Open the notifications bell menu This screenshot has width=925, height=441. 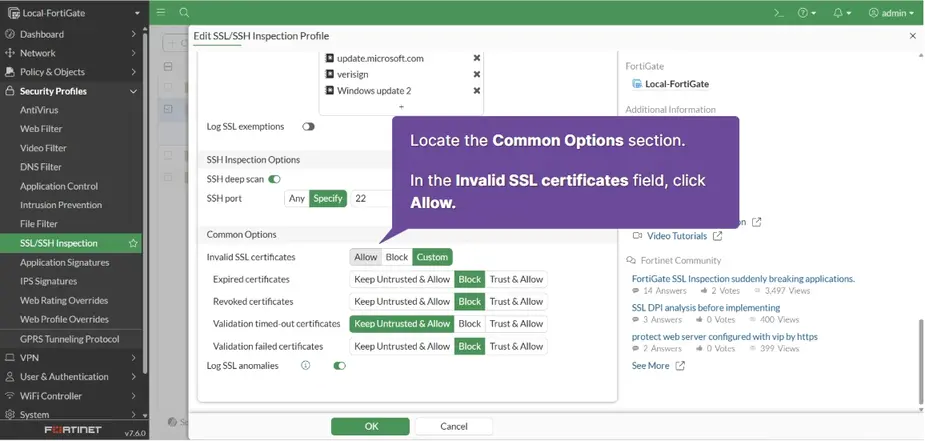coord(842,13)
